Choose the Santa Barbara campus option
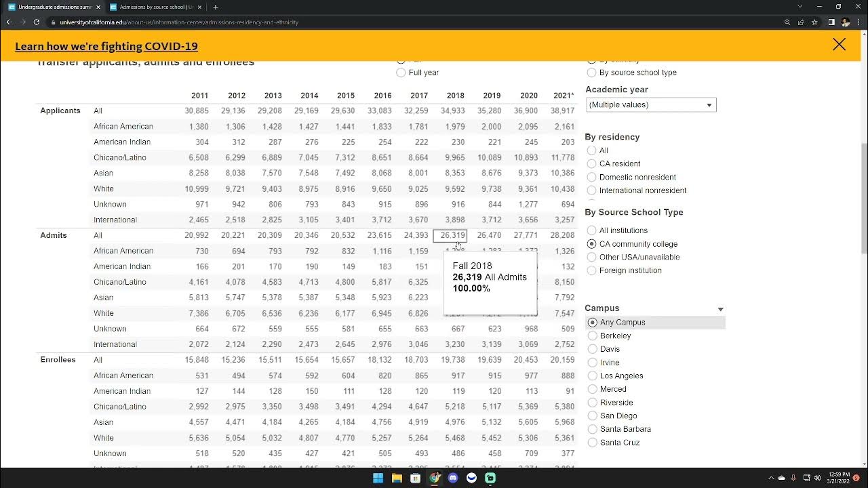The width and height of the screenshot is (868, 488). coord(593,429)
